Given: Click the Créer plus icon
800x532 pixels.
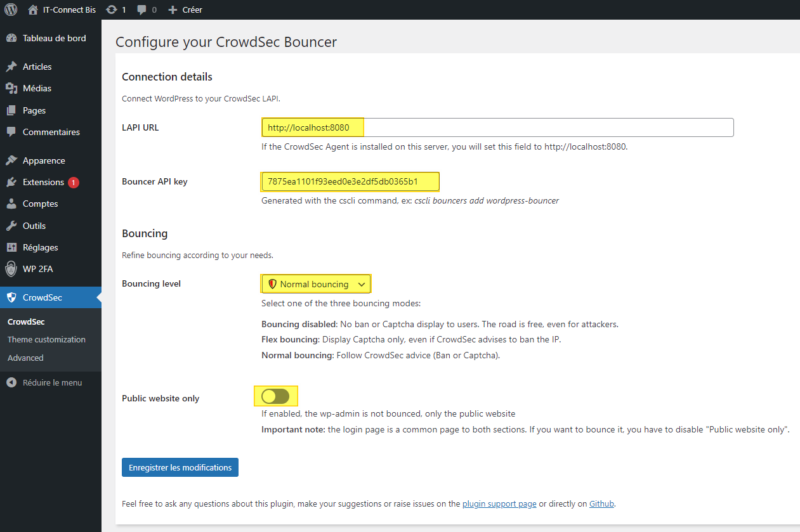Looking at the screenshot, I should point(173,9).
